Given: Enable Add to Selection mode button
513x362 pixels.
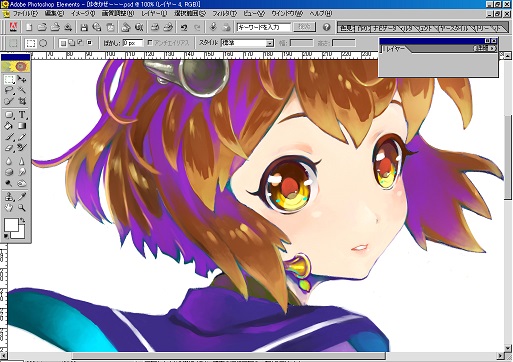Looking at the screenshot, I should [x=72, y=43].
